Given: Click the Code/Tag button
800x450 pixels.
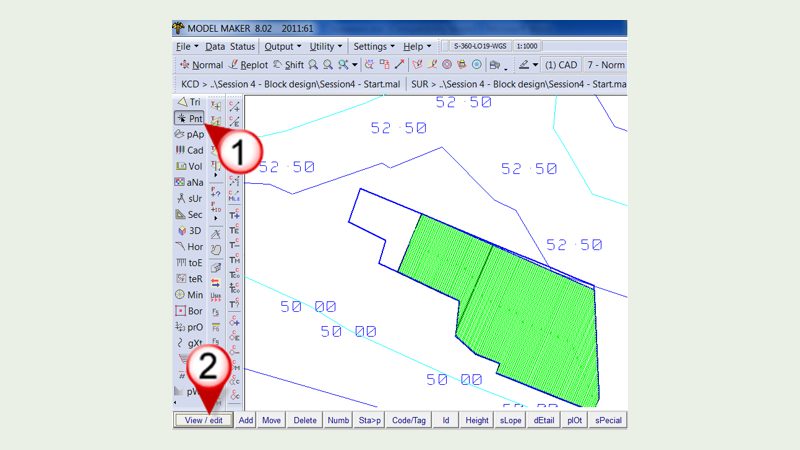Looking at the screenshot, I should (x=408, y=420).
